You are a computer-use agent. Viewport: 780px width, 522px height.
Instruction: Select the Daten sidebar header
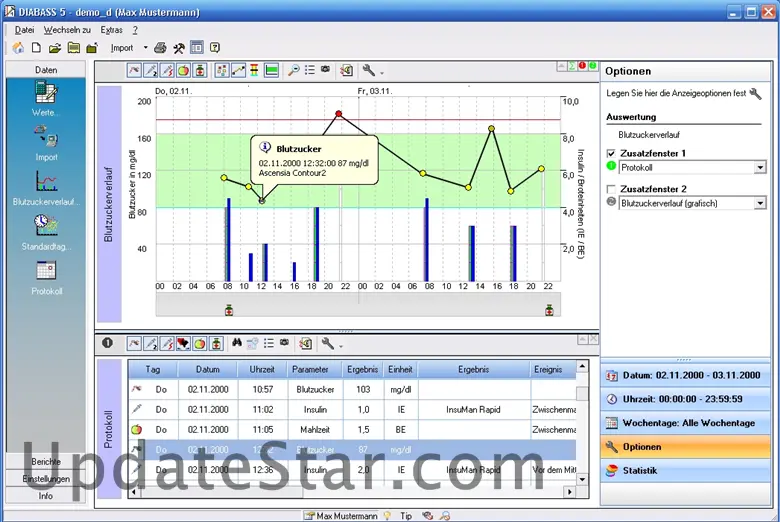click(46, 70)
